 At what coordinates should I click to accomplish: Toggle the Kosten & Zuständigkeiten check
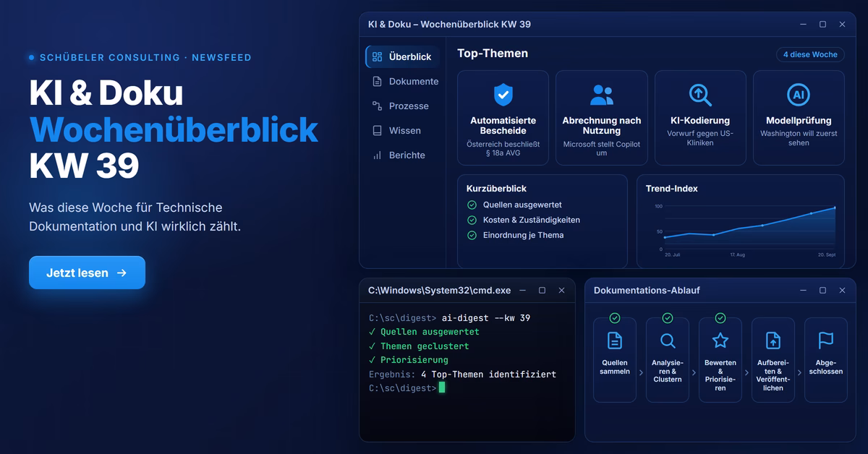472,220
